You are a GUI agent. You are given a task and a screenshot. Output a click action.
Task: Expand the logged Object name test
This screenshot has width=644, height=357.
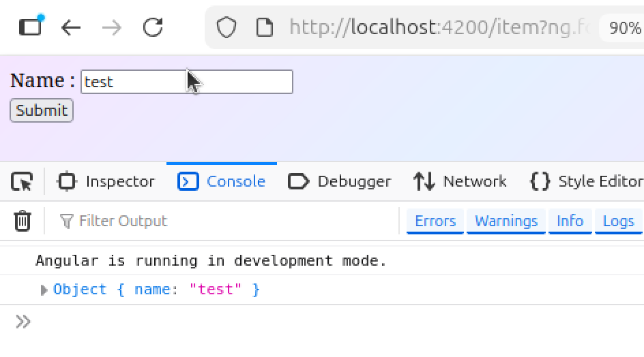pyautogui.click(x=44, y=290)
